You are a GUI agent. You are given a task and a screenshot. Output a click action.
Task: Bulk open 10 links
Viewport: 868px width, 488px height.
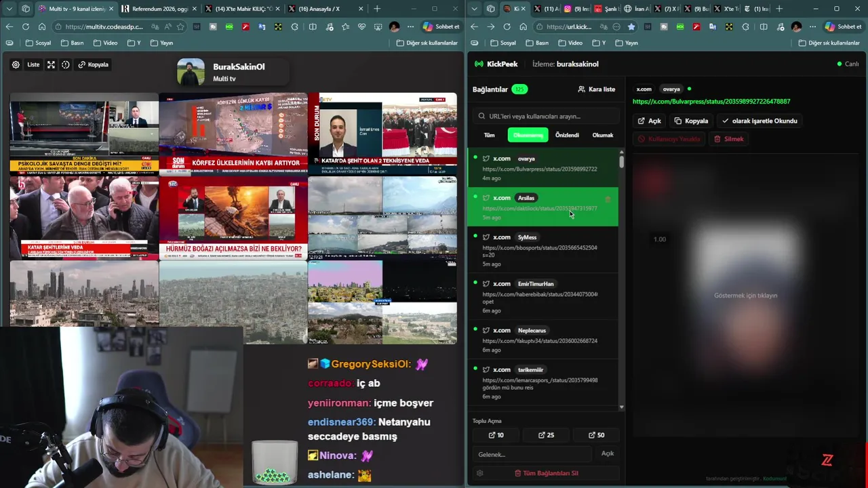pos(496,435)
